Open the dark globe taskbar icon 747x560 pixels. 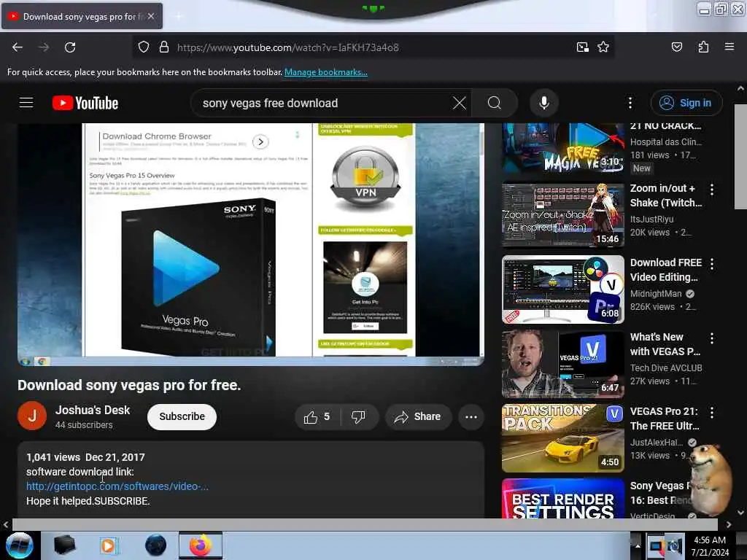point(155,545)
